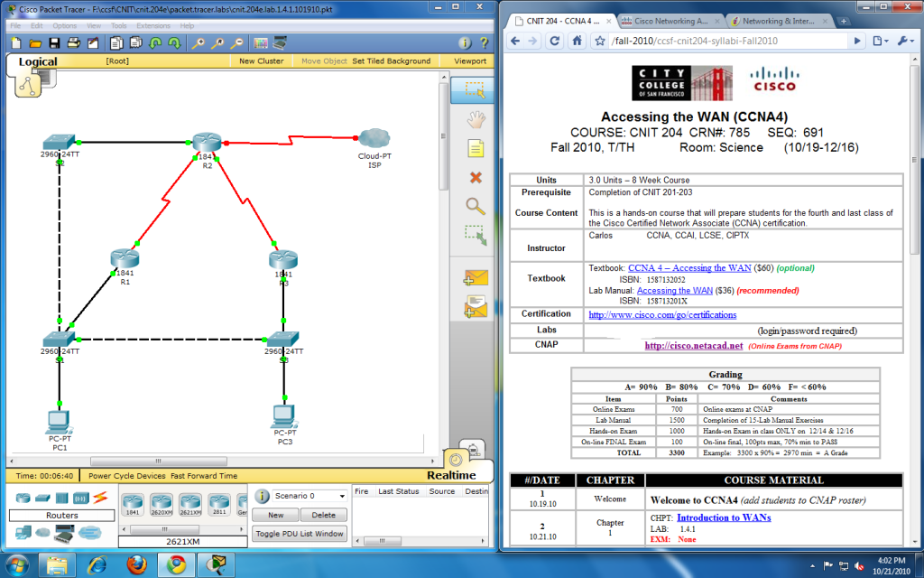Switch to Networking & Internet tab

click(x=778, y=22)
